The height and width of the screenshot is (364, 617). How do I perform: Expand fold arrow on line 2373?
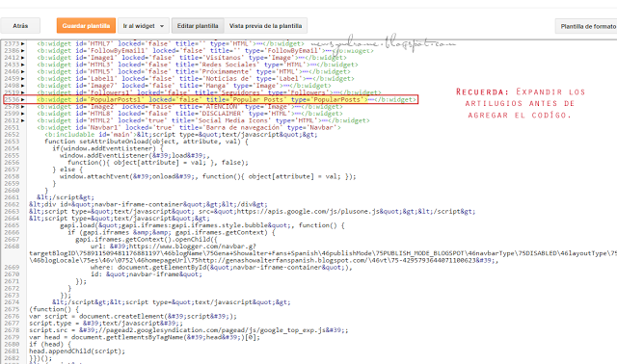pyautogui.click(x=23, y=43)
